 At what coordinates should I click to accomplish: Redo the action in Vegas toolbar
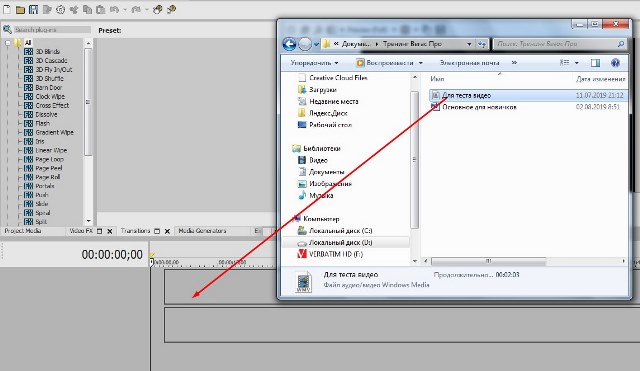(136, 9)
